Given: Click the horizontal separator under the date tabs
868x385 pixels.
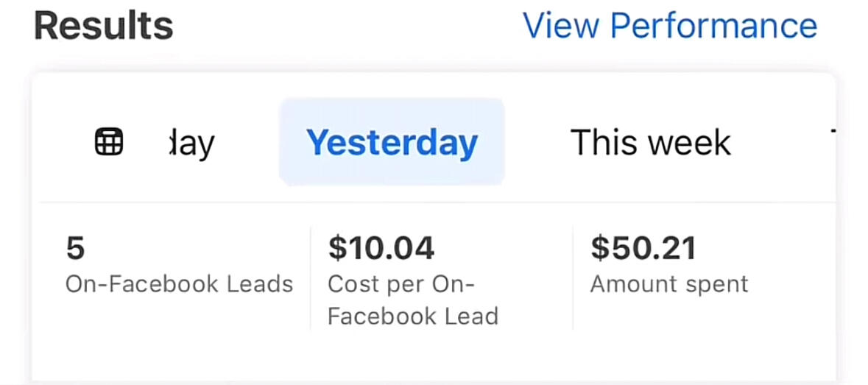Looking at the screenshot, I should coord(437,202).
